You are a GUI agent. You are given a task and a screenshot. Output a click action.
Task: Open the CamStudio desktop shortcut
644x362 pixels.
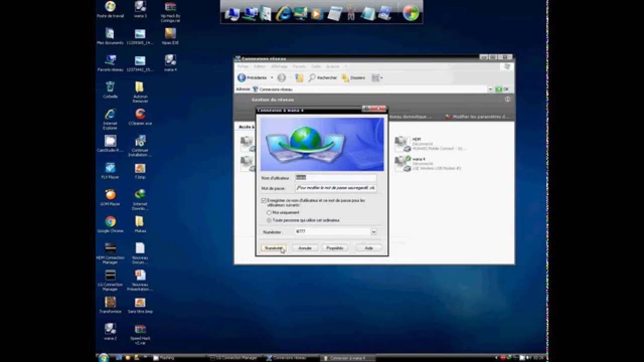tap(110, 144)
